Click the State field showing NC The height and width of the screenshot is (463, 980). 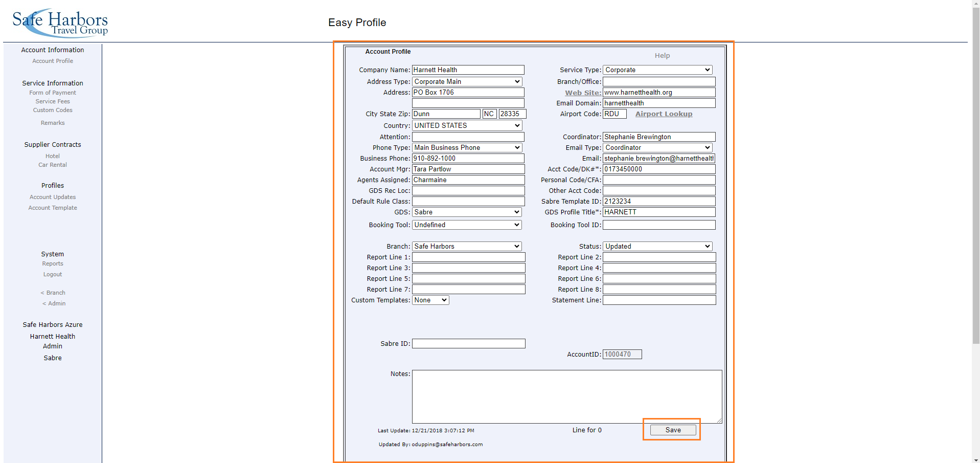[490, 114]
